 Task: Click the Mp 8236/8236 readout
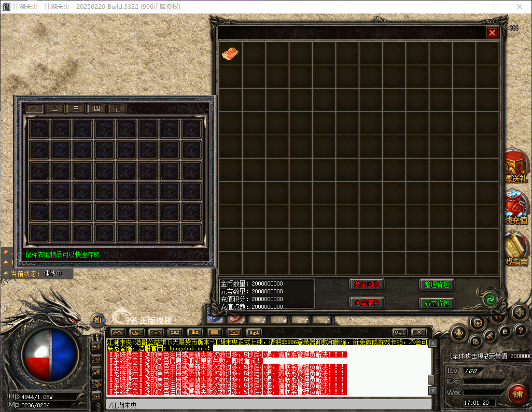point(29,405)
